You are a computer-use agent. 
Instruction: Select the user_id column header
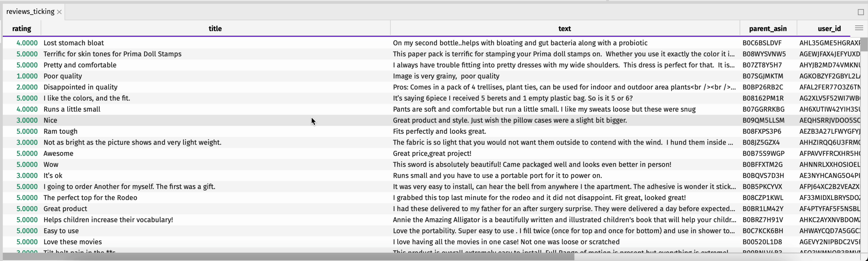829,29
